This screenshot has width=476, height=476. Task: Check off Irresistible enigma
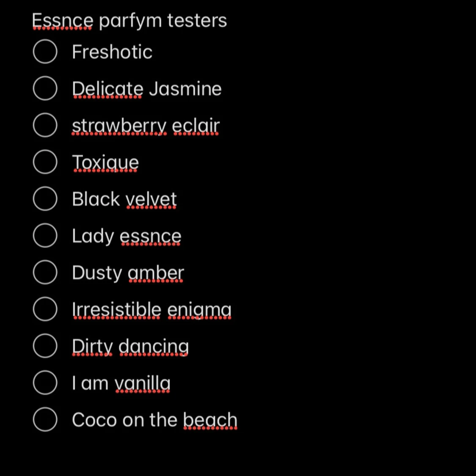[45, 309]
